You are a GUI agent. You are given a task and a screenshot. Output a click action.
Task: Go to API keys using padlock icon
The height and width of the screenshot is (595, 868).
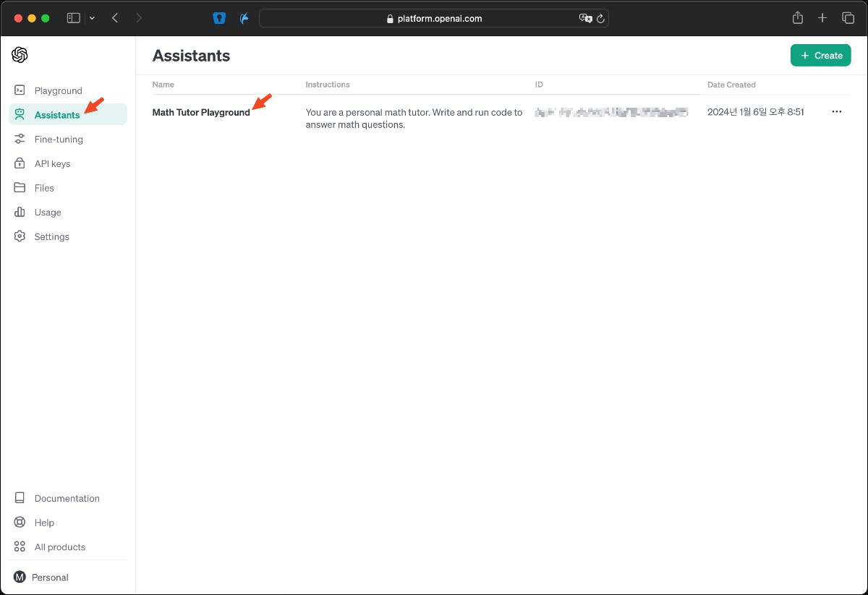[x=20, y=163]
